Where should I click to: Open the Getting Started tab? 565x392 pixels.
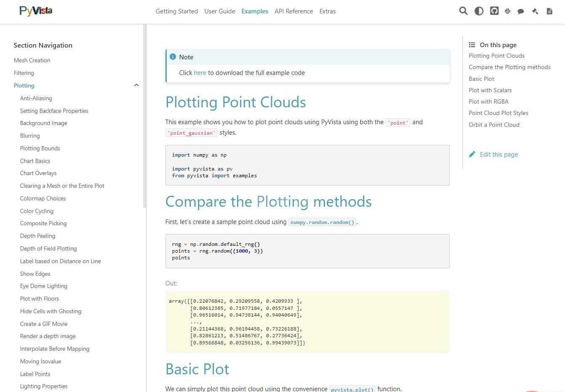[x=177, y=11]
